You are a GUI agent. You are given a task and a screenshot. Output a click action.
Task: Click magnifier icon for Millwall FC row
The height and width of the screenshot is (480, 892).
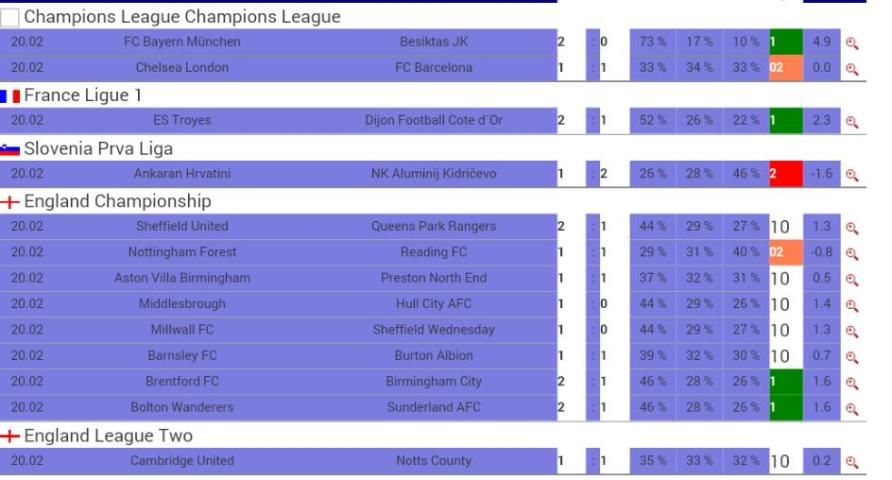(852, 331)
